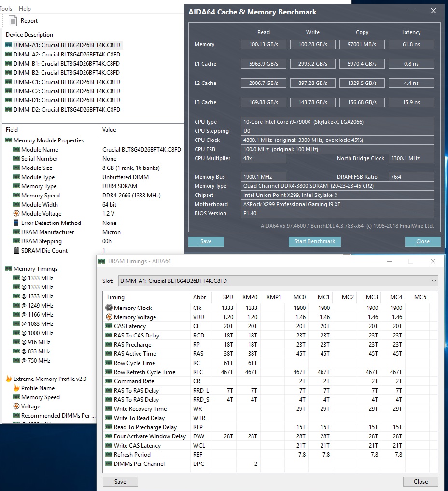Click the SPD column header
The image size is (448, 491).
click(228, 297)
